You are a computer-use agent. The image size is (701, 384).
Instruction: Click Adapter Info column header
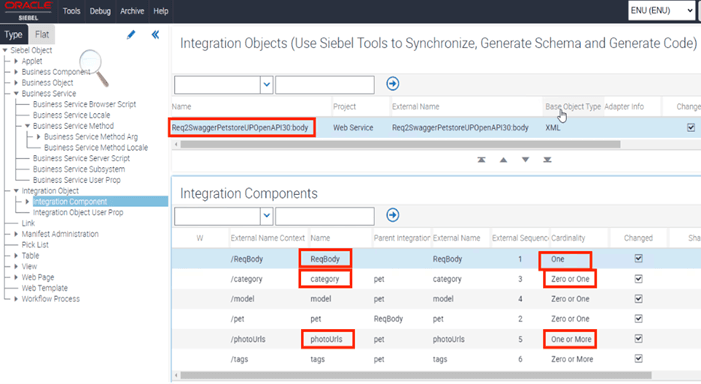(624, 106)
